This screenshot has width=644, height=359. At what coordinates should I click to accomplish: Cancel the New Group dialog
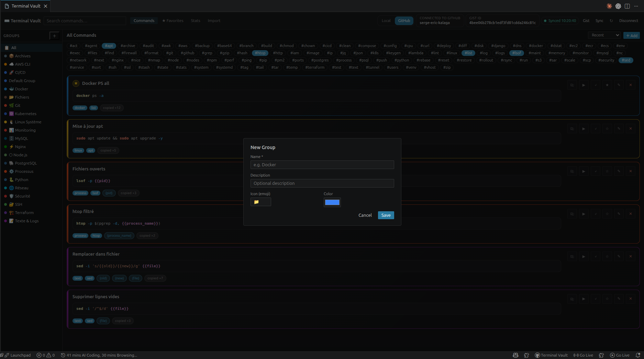click(365, 215)
